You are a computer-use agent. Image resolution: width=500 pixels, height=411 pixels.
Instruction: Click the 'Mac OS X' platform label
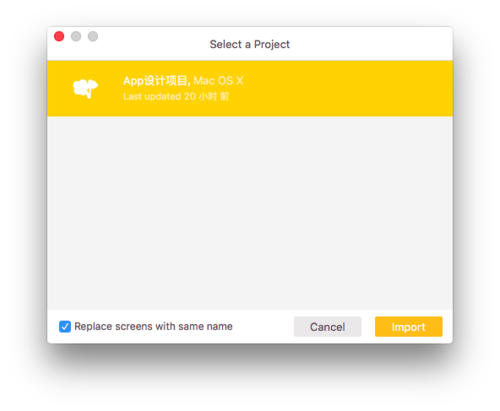tap(218, 81)
